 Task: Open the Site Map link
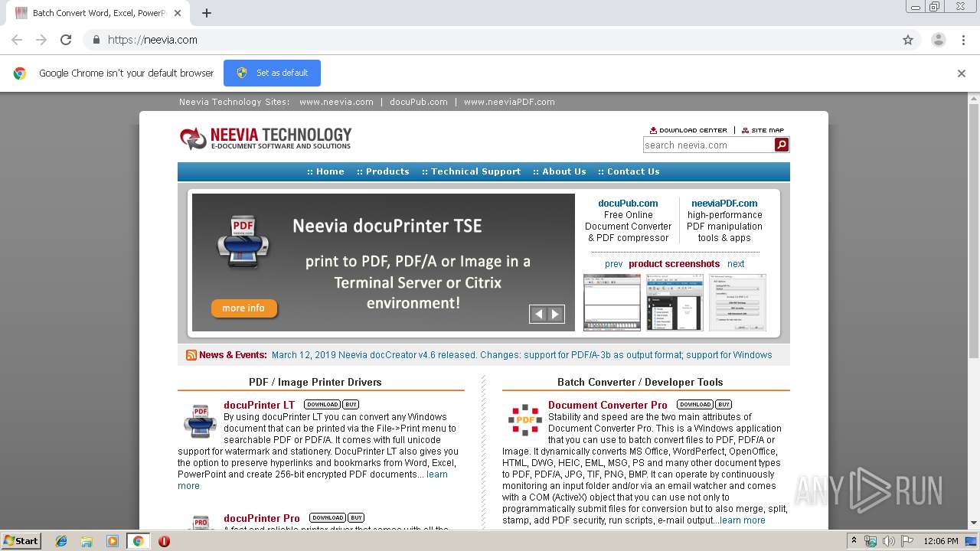tap(763, 130)
